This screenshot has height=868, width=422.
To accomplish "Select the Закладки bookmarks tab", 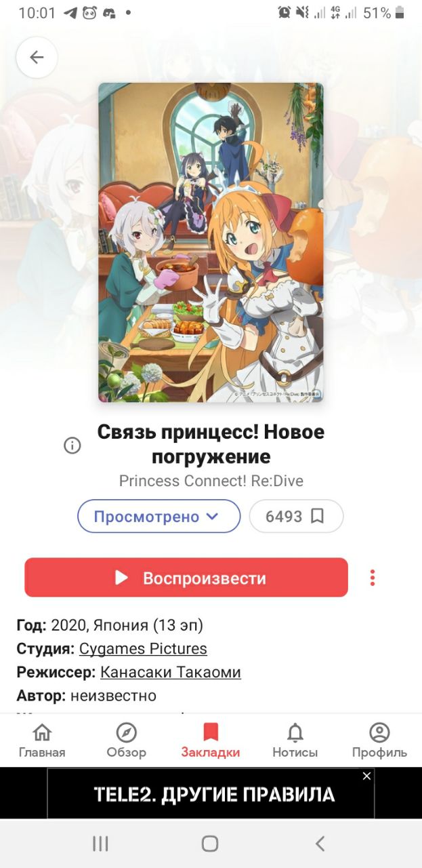I will pyautogui.click(x=211, y=740).
